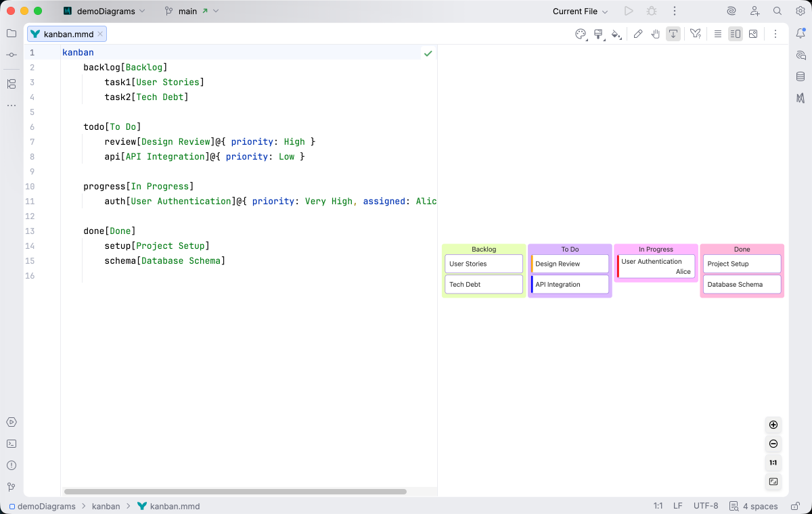Screen dimensions: 812x514
Task: Click the paint roller look icon
Action: coord(598,34)
